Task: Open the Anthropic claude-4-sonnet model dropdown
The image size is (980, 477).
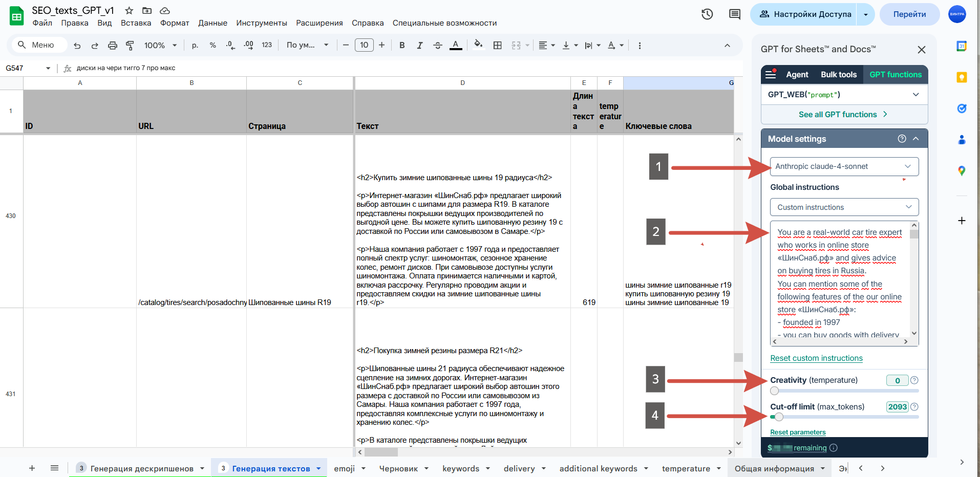Action: (x=844, y=166)
